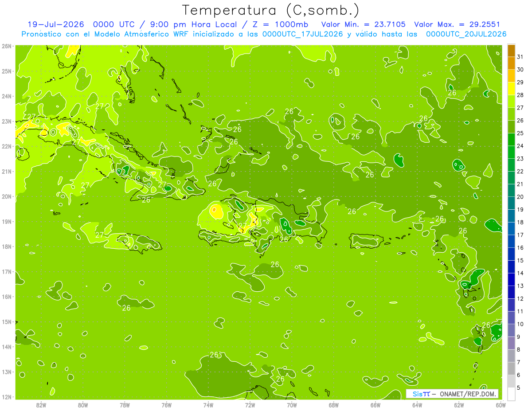The height and width of the screenshot is (411, 532).
Task: Click the olive-green swatch between 25 and 26
Action: 511,127
